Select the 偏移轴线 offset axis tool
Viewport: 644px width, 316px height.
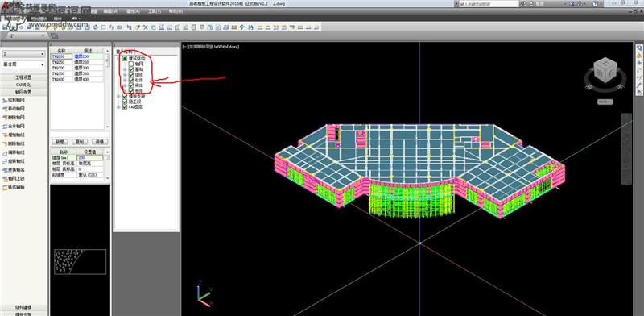pos(14,152)
